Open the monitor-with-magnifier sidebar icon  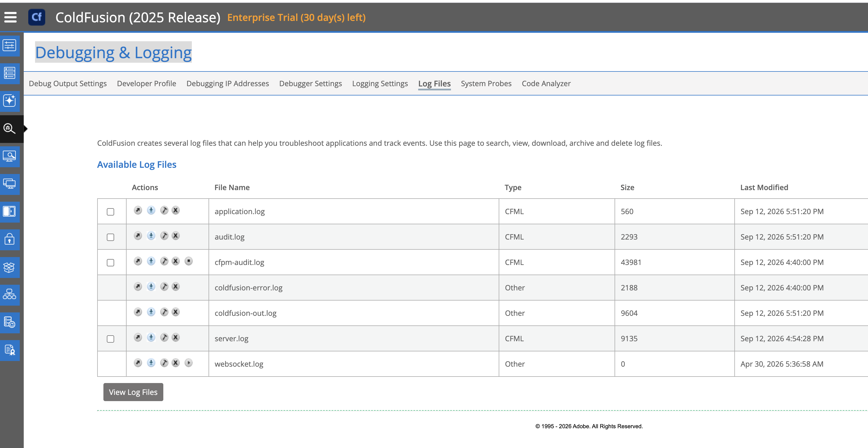pyautogui.click(x=9, y=156)
